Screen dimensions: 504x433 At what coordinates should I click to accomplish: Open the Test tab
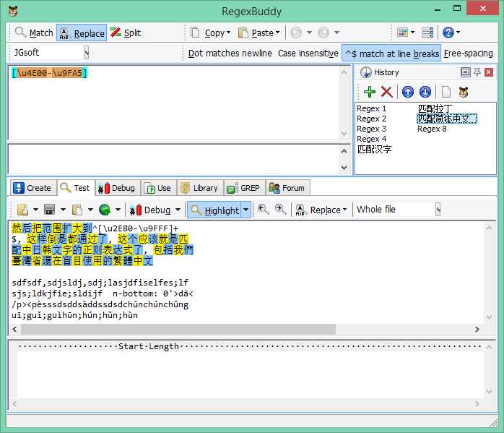pos(76,188)
